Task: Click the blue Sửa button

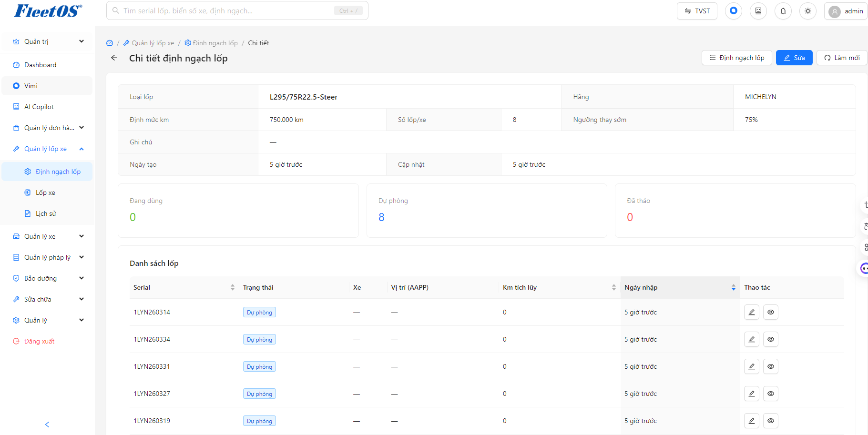Action: (794, 58)
